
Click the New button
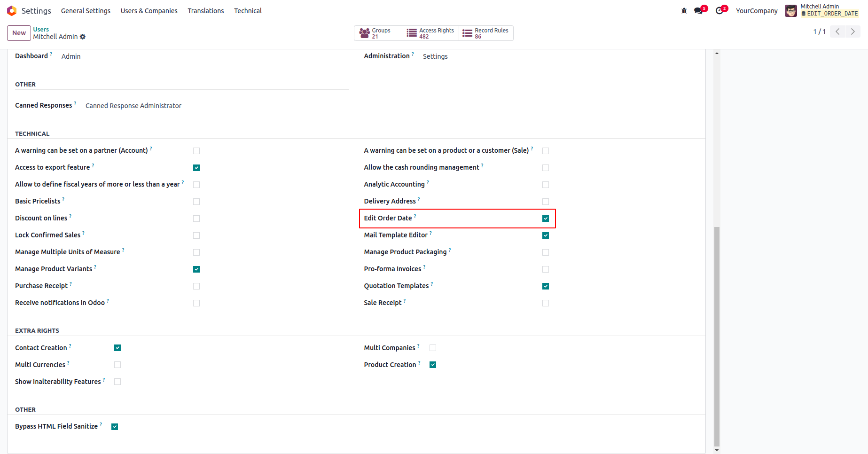click(x=19, y=33)
